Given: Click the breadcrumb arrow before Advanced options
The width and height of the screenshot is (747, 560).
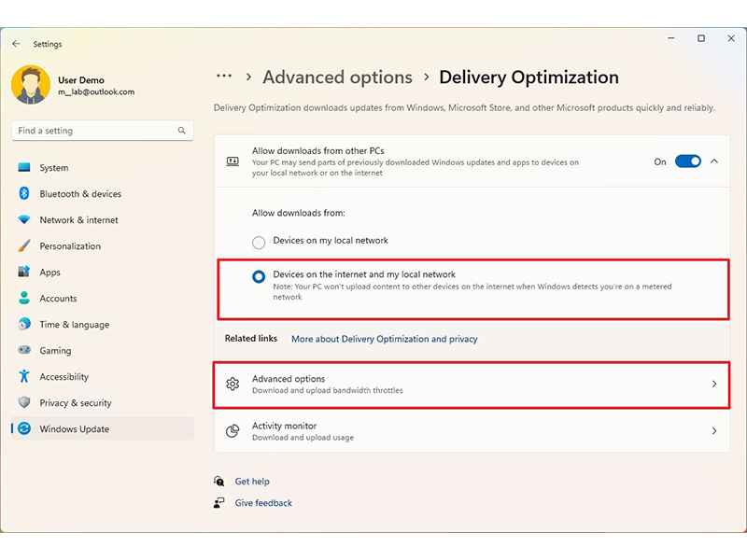Looking at the screenshot, I should [x=248, y=77].
